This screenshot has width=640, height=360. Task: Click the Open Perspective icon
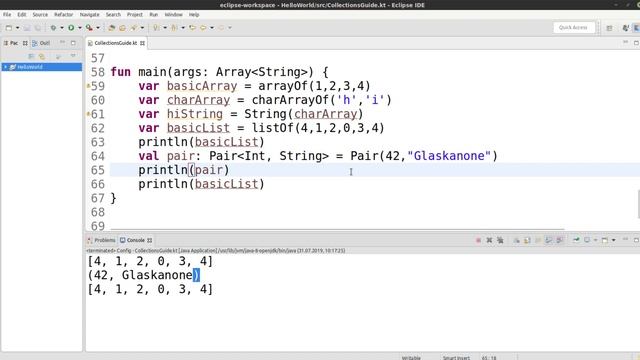[x=609, y=28]
